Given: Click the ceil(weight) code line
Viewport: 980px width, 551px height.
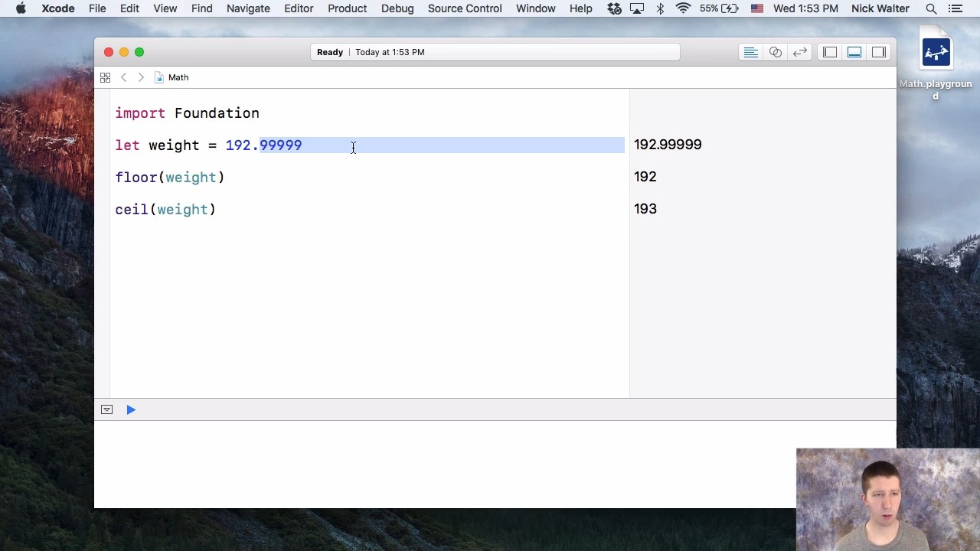Looking at the screenshot, I should pyautogui.click(x=165, y=210).
